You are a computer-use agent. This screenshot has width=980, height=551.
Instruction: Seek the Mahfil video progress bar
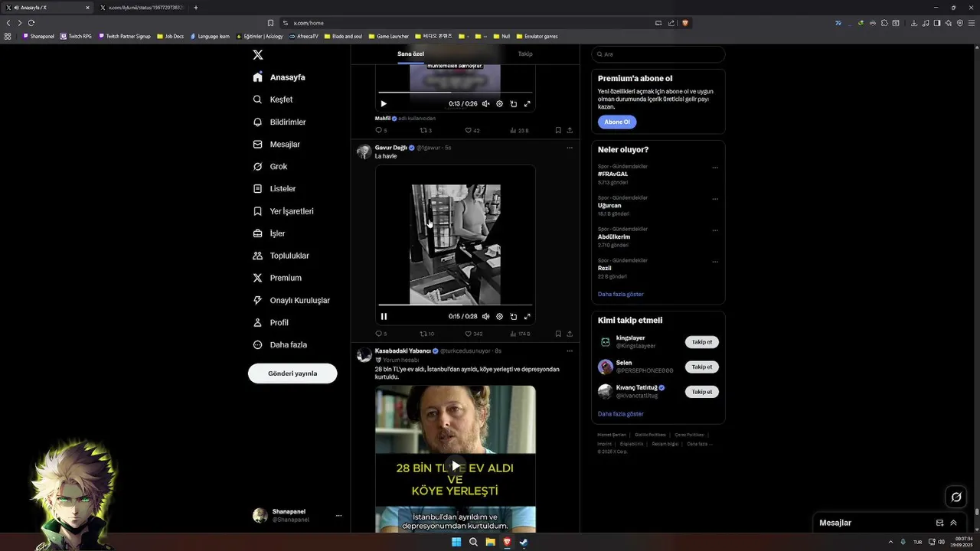[x=456, y=92]
